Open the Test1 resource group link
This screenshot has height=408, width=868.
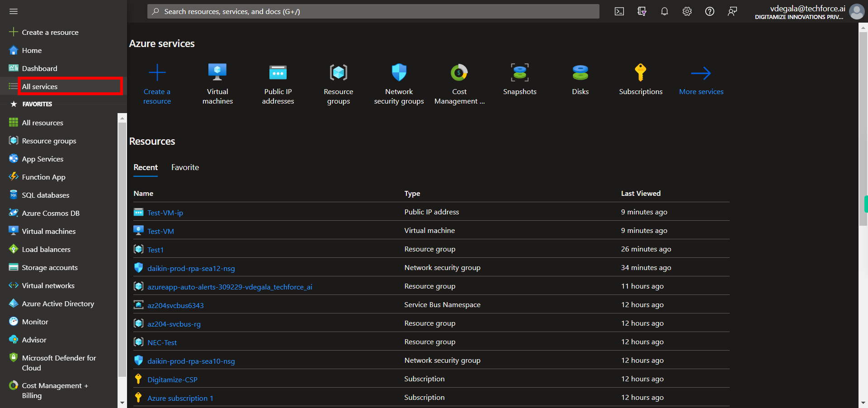click(156, 250)
